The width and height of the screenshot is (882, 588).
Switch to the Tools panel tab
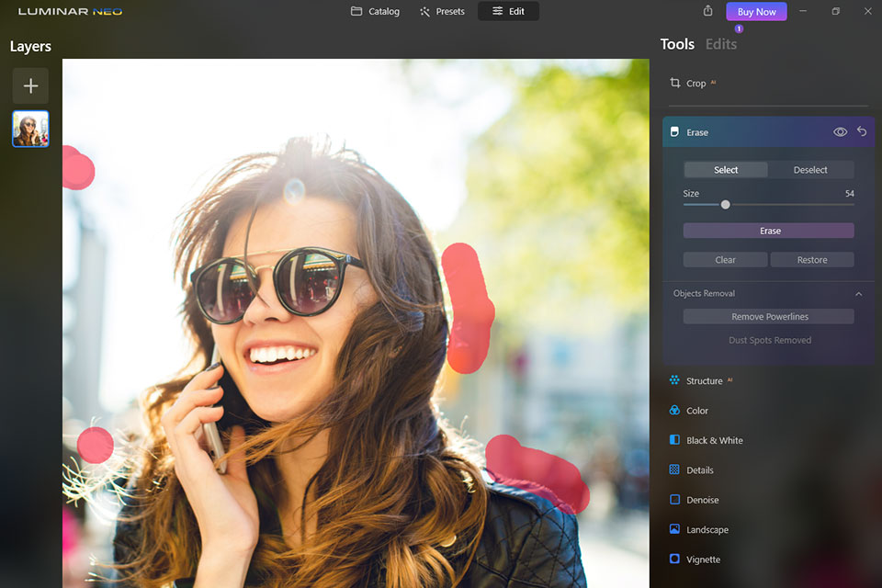pos(677,44)
